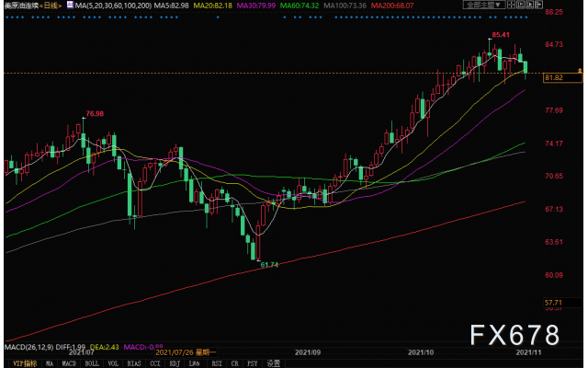The height and width of the screenshot is (368, 588).
Task: Click the 84.73 axis price label
Action: [x=554, y=44]
